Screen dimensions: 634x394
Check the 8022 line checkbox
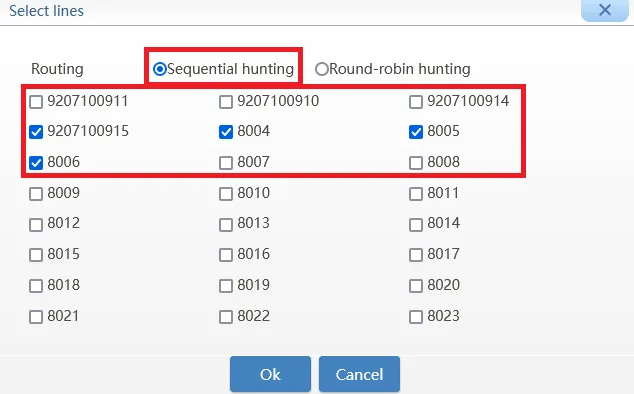(226, 317)
